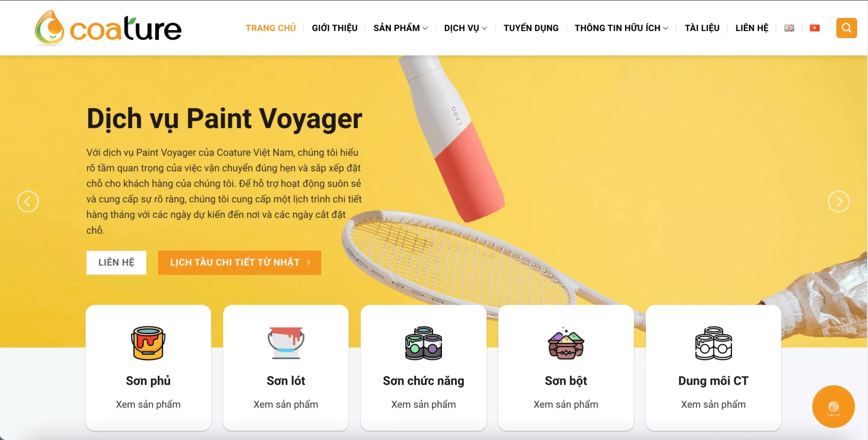Go to the previous banner slide
This screenshot has height=440, width=868.
[28, 202]
